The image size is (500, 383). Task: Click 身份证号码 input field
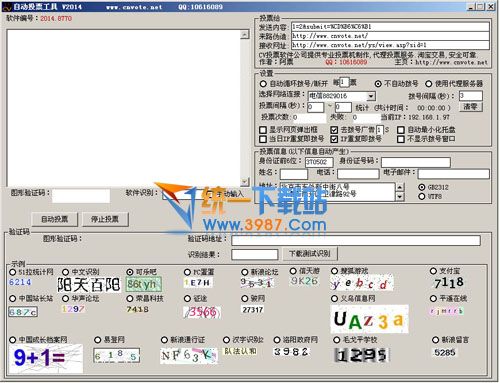click(415, 162)
